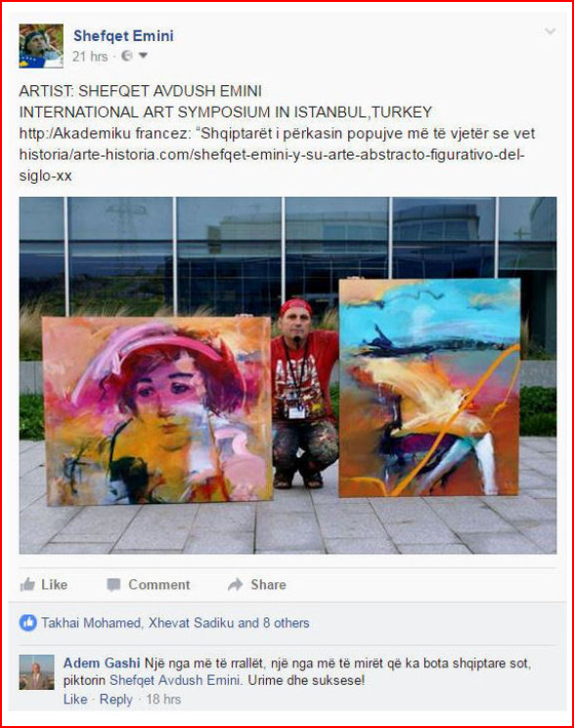Open the Shefqet Emini profile name link
Image resolution: width=574 pixels, height=728 pixels.
point(123,36)
